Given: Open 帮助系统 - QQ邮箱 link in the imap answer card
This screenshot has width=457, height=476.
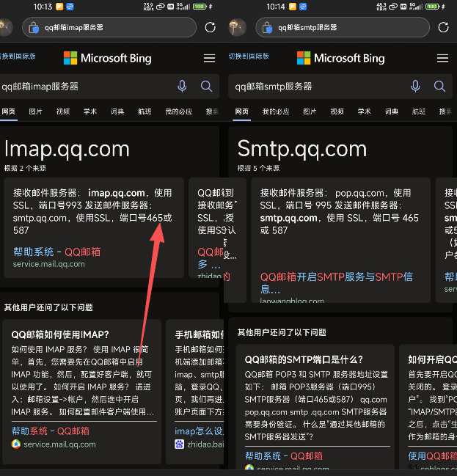Looking at the screenshot, I should click(x=56, y=252).
